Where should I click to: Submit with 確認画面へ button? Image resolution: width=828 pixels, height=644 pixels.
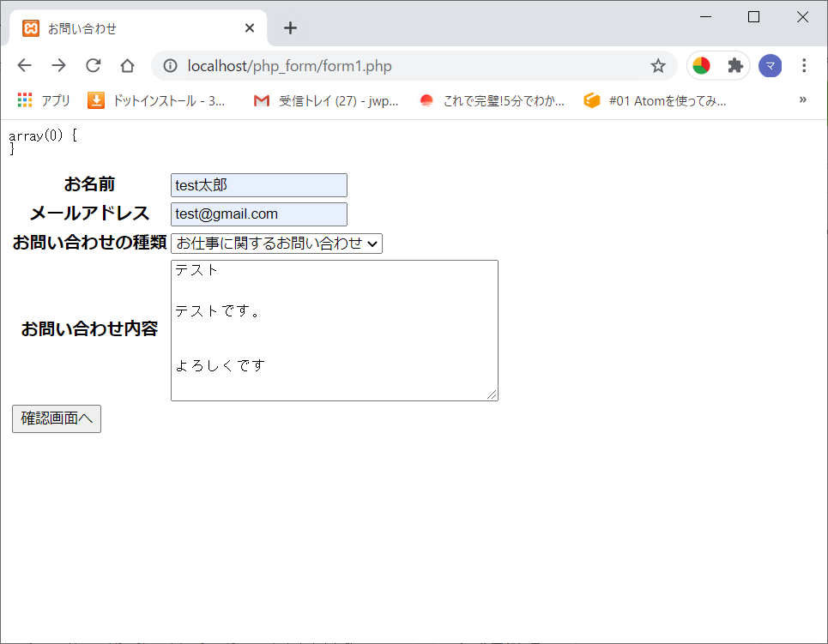(57, 418)
